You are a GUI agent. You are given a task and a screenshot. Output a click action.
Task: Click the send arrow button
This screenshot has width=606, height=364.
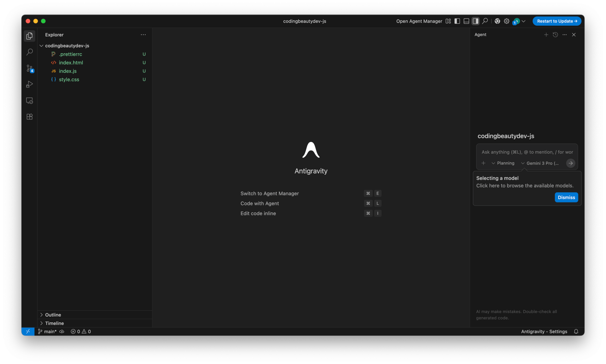click(x=570, y=163)
